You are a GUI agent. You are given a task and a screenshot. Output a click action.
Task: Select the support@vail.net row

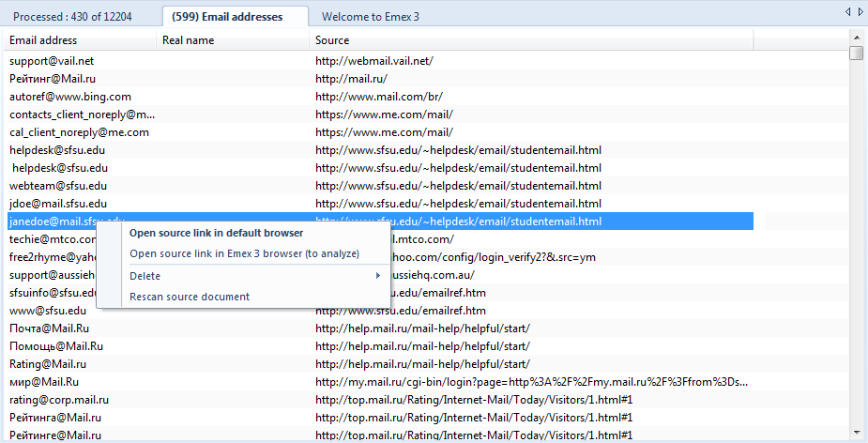point(52,61)
